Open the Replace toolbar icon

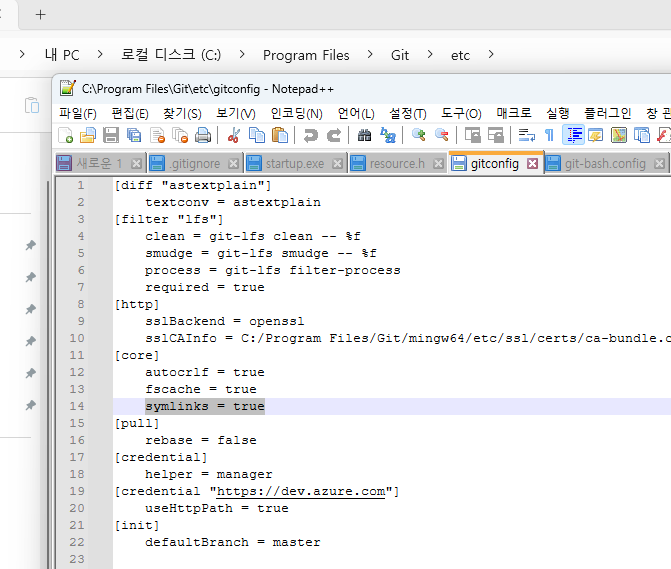(388, 136)
